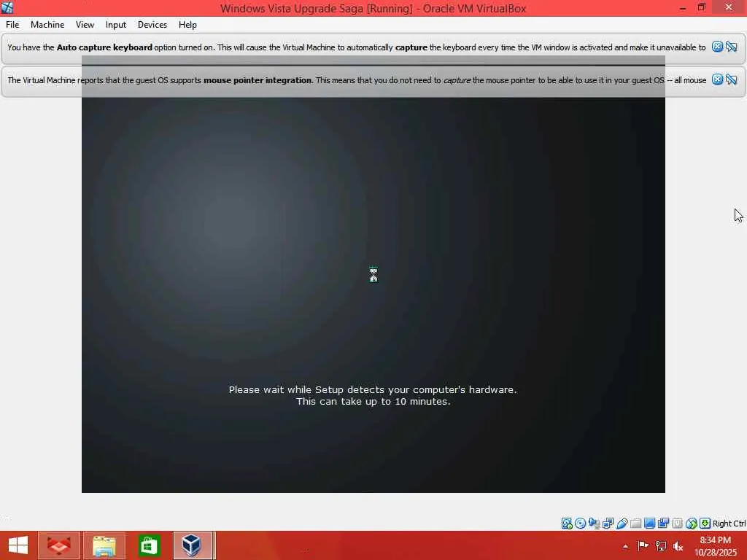Click the optical drive status icon

pos(580,524)
